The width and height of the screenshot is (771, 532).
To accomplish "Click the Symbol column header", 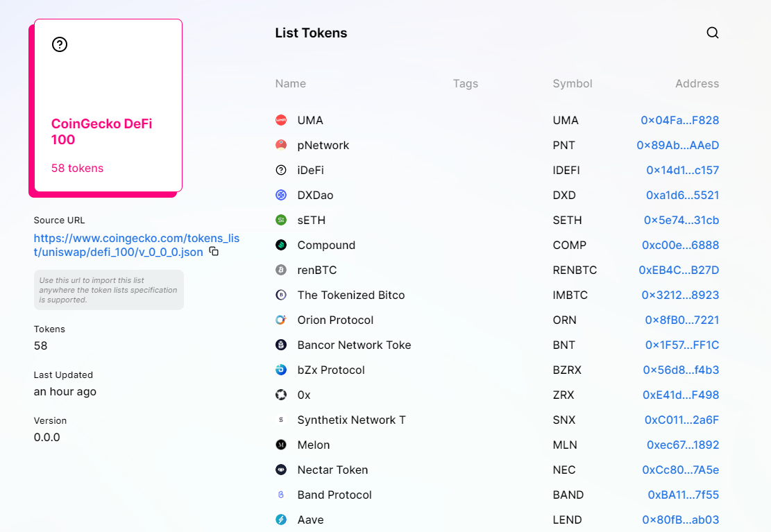I will point(572,83).
